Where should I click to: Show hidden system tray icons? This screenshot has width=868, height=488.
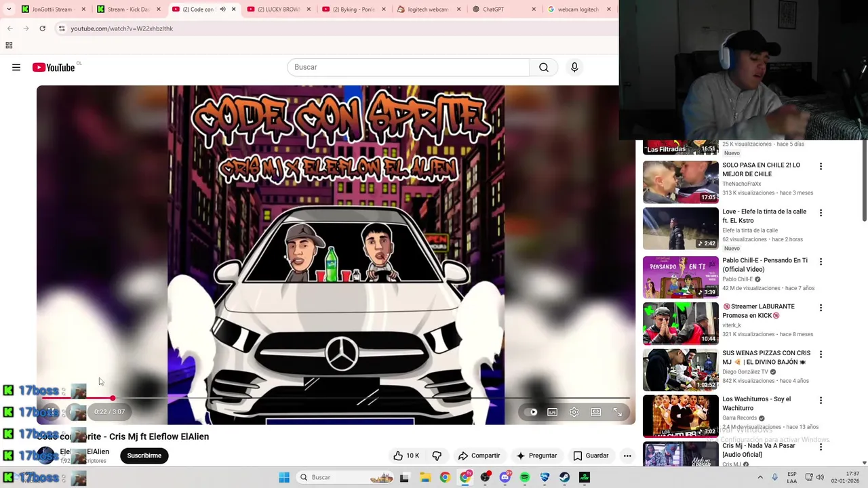[x=760, y=477]
